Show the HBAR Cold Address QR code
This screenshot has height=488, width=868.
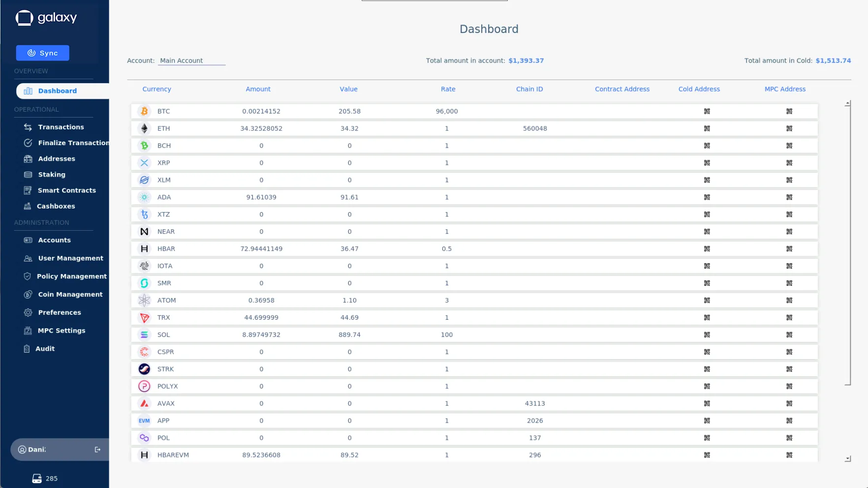pos(707,249)
